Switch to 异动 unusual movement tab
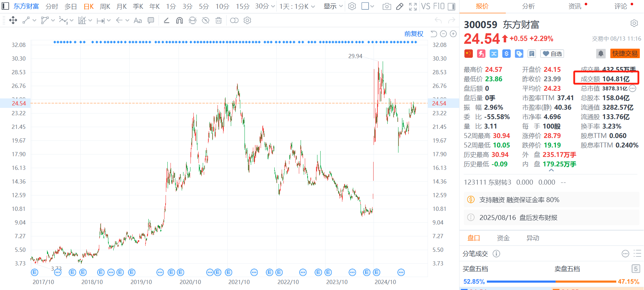This screenshot has height=290, width=644. (x=533, y=238)
